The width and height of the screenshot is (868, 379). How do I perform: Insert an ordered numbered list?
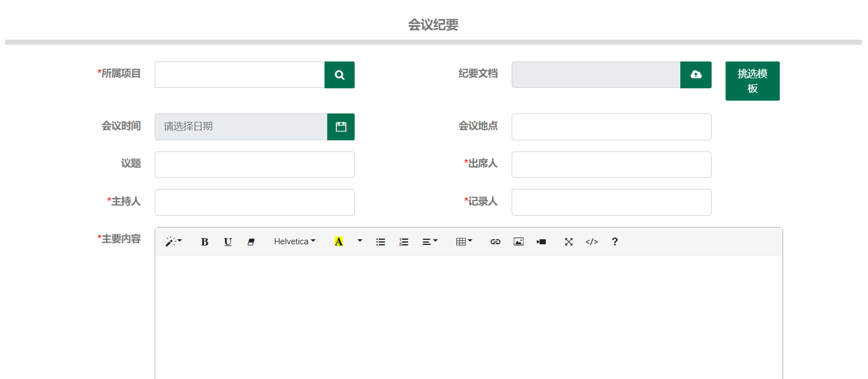pos(404,241)
